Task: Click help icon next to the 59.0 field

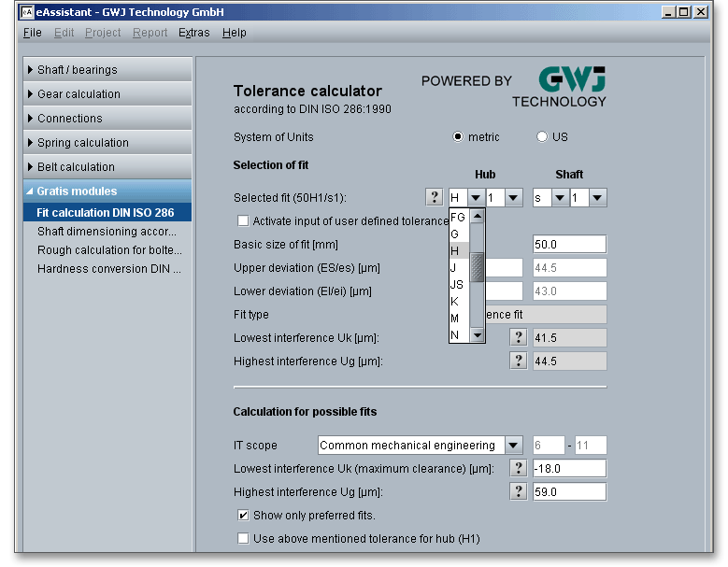Action: click(519, 491)
